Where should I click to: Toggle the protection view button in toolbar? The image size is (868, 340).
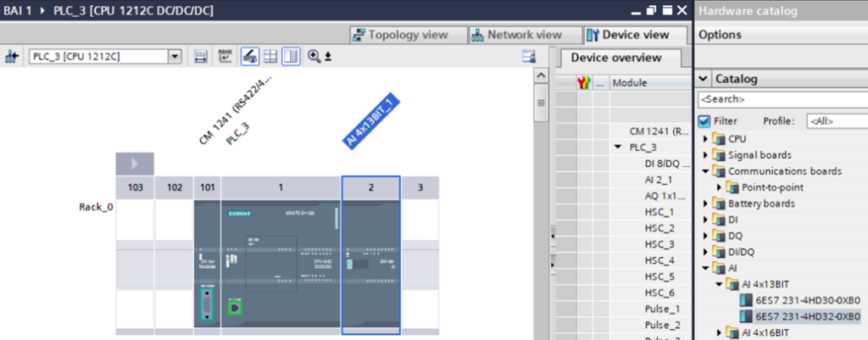pyautogui.click(x=249, y=56)
